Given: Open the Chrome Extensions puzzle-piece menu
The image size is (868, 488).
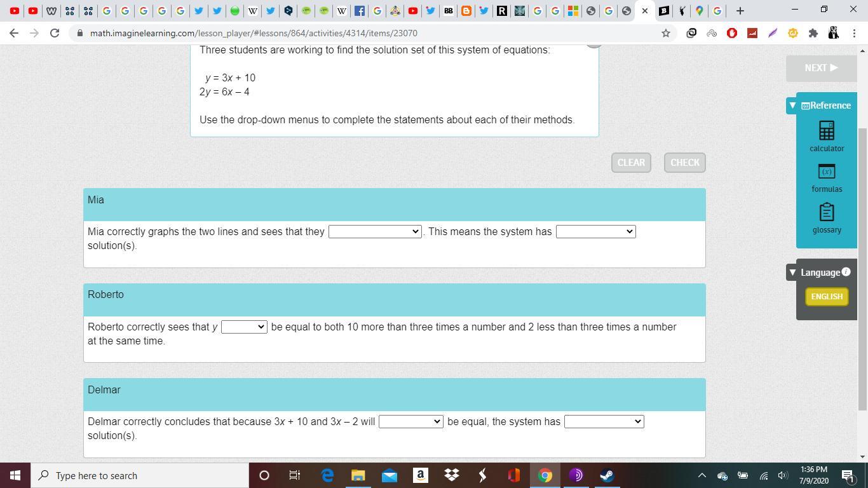Looking at the screenshot, I should 813,33.
